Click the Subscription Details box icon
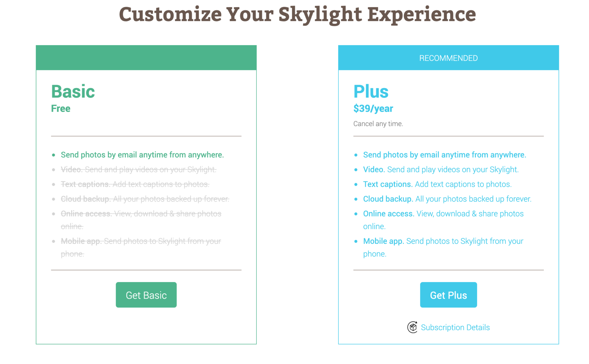 click(412, 327)
